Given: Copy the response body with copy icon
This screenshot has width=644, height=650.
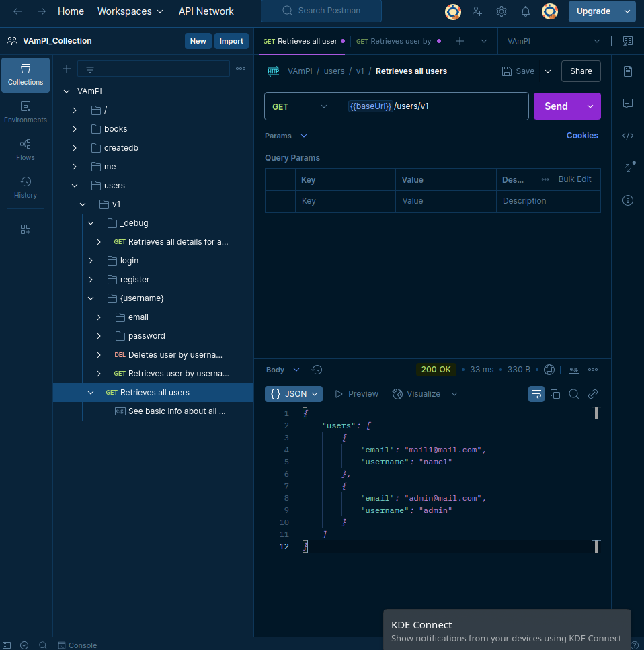Looking at the screenshot, I should [555, 394].
